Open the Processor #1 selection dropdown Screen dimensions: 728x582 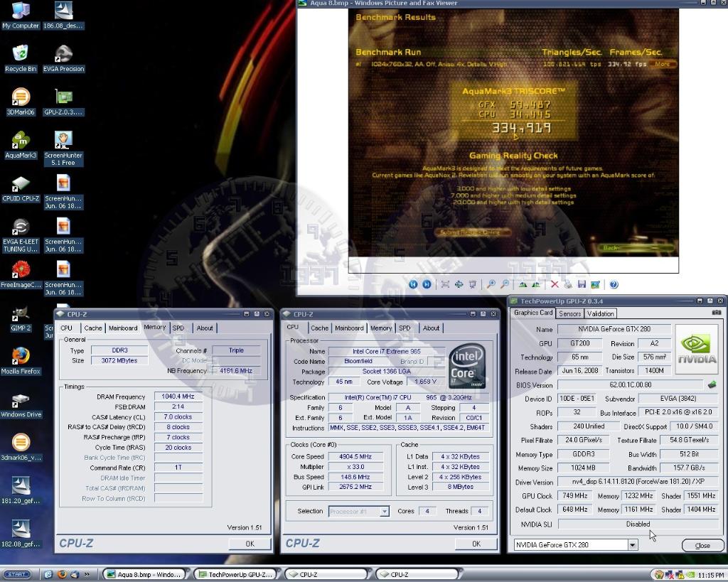[x=385, y=512]
